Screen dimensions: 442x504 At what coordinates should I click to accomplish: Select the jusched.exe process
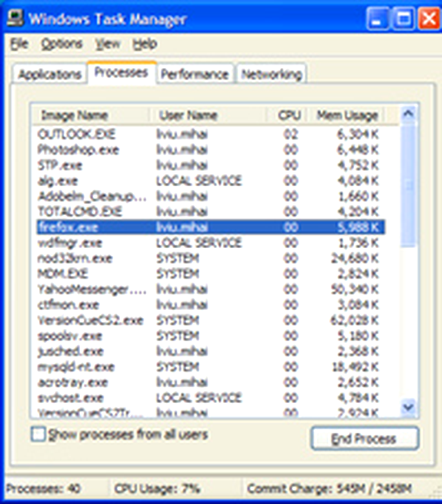click(x=210, y=351)
